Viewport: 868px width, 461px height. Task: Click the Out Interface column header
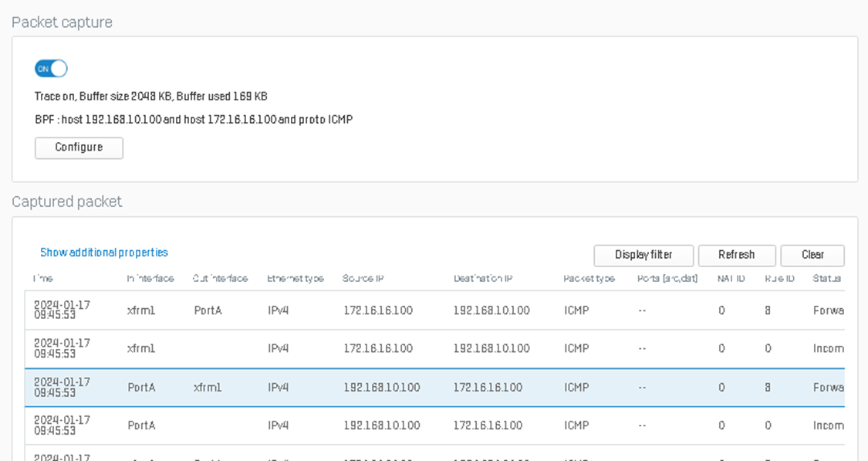[221, 279]
